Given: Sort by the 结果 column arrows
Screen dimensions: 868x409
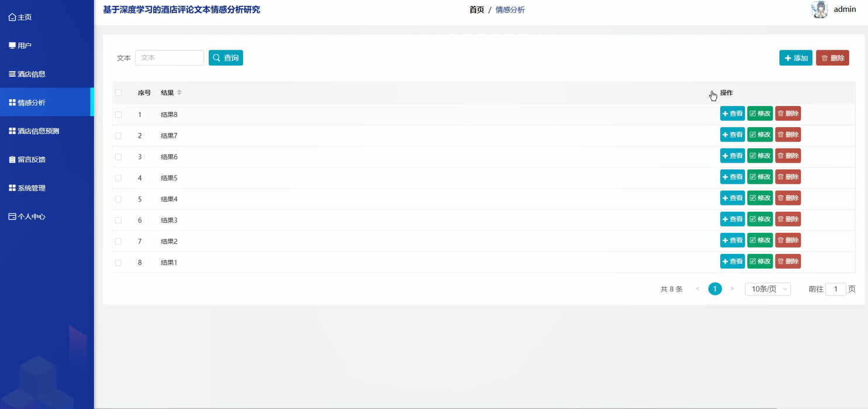Looking at the screenshot, I should click(179, 92).
